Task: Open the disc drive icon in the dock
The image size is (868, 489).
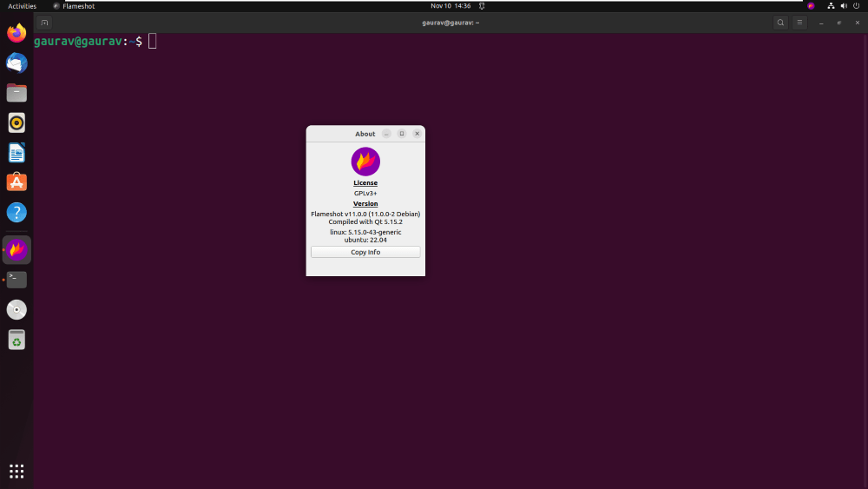Action: point(16,309)
